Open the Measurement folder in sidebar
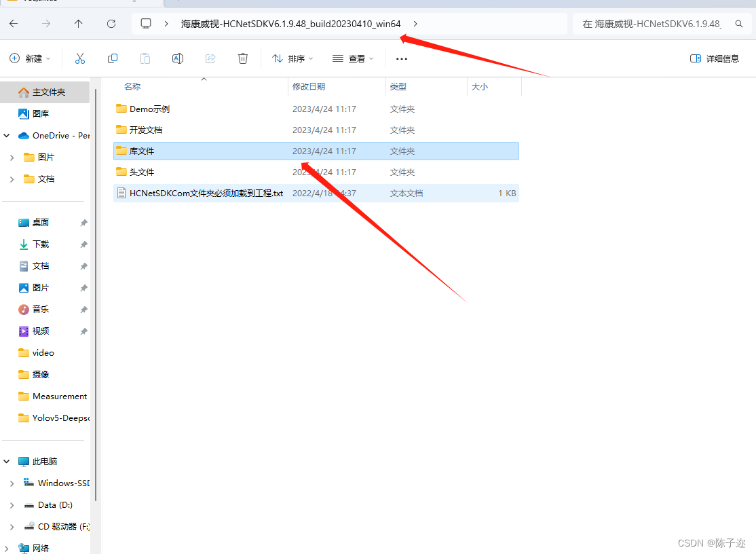 click(x=53, y=396)
